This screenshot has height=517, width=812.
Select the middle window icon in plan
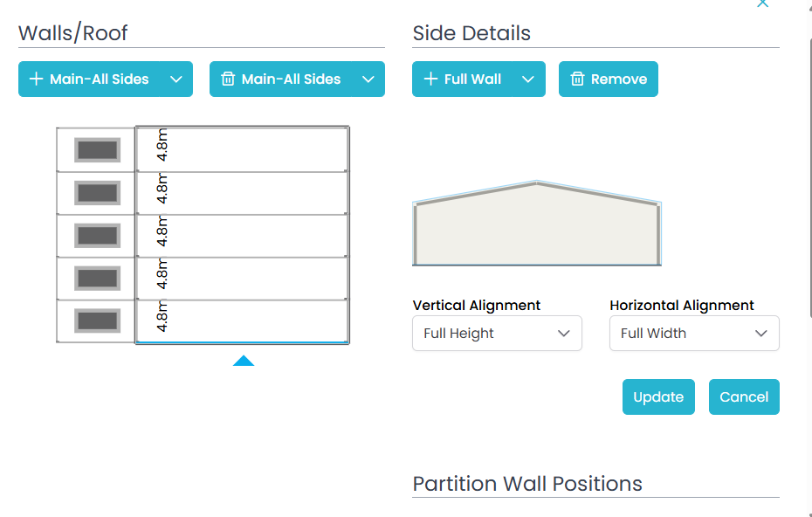pos(97,236)
